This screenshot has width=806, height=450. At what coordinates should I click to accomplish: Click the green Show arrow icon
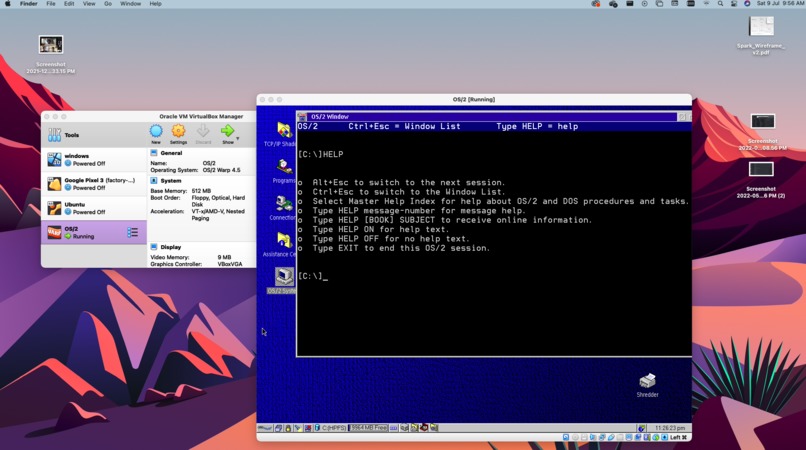[x=227, y=132]
